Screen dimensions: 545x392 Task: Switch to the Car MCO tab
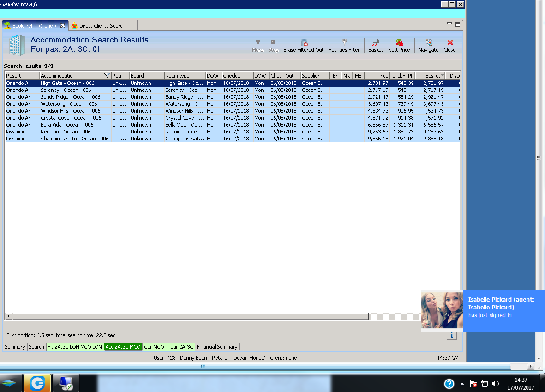[154, 347]
